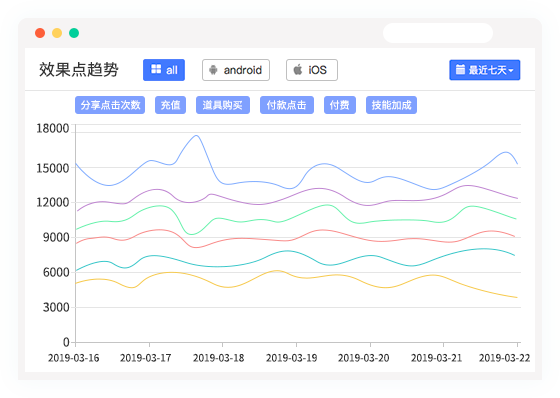Click the 2019-03-21 x-axis label

tap(436, 358)
